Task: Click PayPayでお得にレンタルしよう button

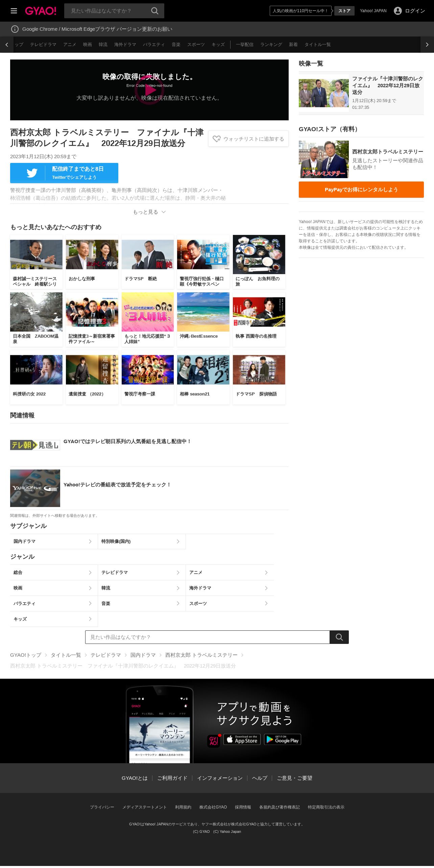Action: [x=361, y=190]
